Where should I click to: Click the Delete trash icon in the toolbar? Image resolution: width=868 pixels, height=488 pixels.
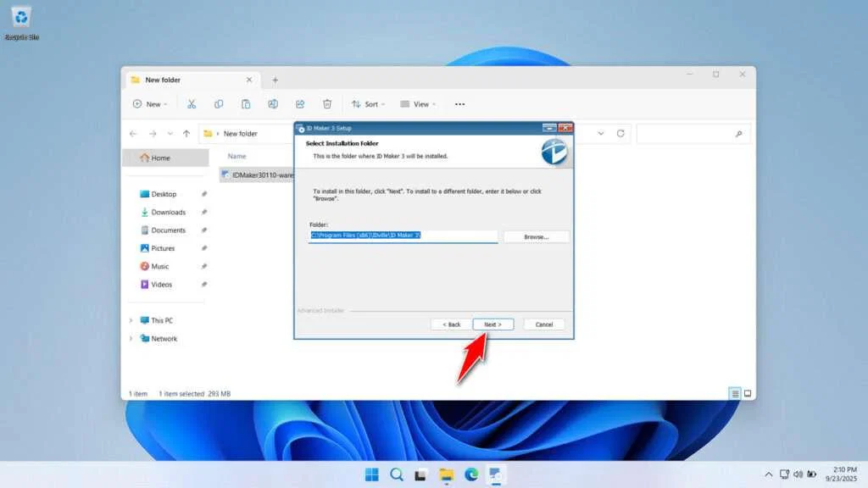coord(327,103)
